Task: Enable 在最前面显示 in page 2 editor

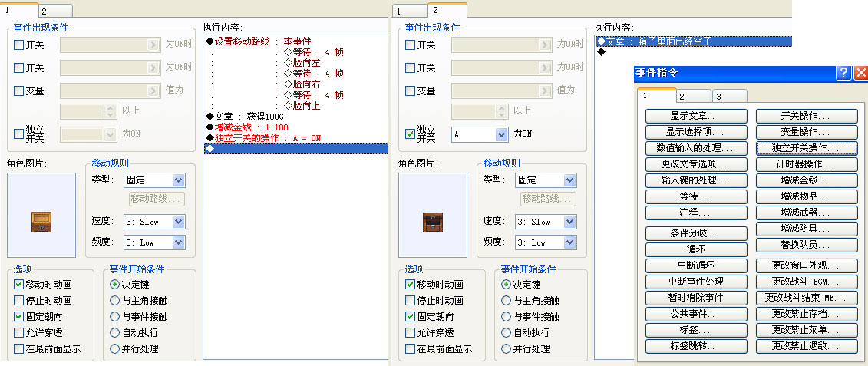Action: tap(410, 349)
